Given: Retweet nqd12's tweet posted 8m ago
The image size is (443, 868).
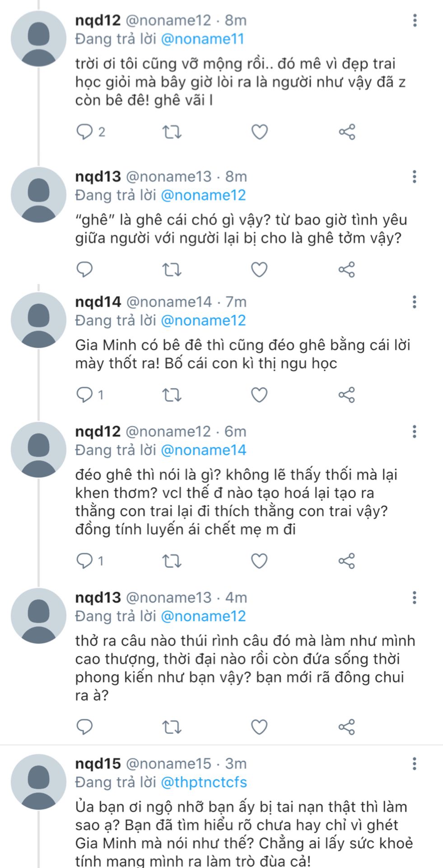Looking at the screenshot, I should pos(172,132).
